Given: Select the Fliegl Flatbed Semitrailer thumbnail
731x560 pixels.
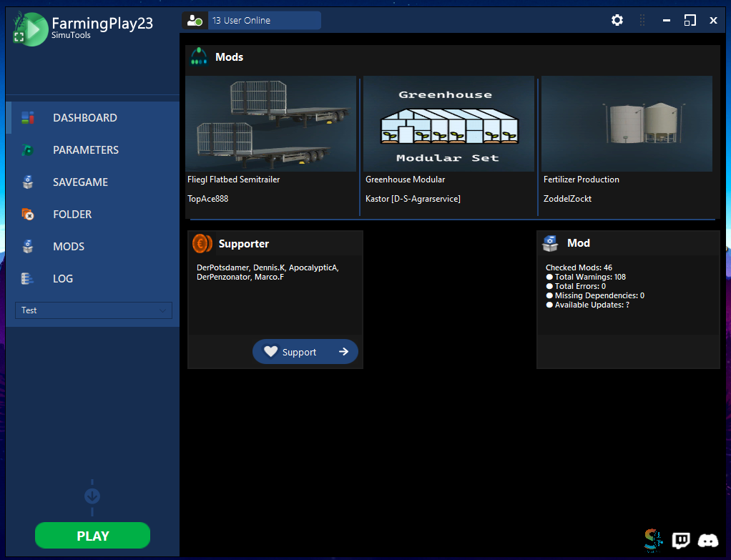Looking at the screenshot, I should 271,124.
